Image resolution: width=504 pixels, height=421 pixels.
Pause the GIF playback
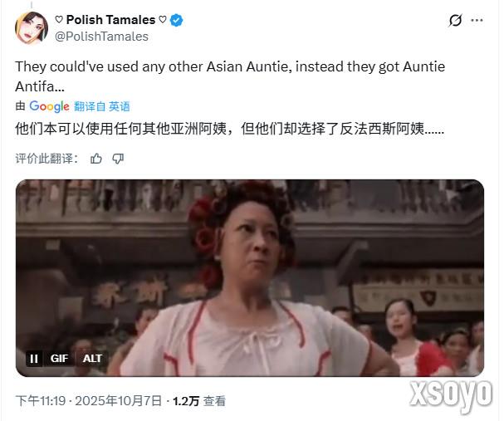tap(34, 359)
